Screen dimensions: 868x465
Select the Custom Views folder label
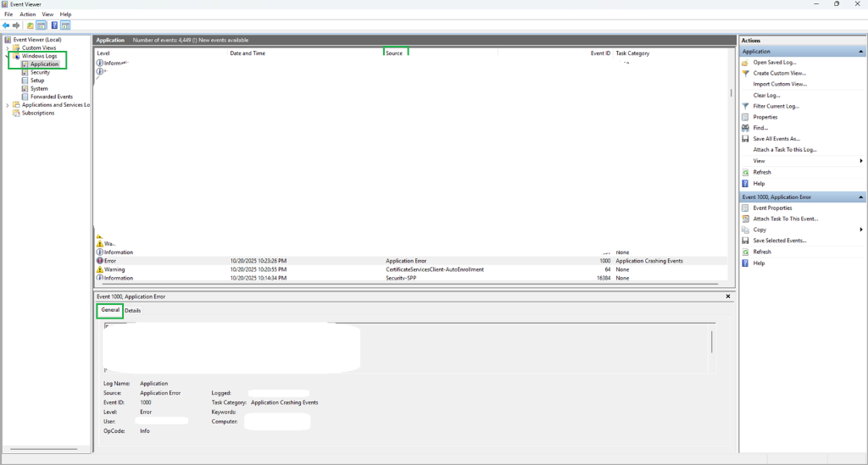39,48
